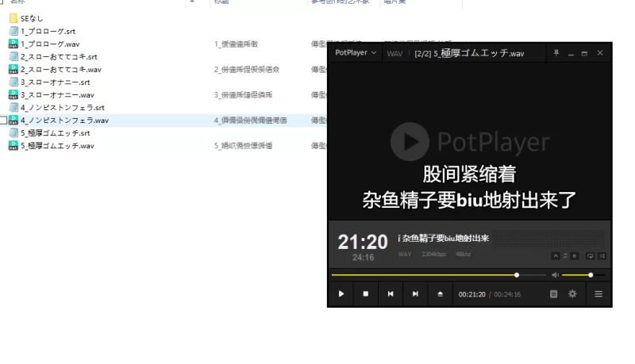Click the open file eject icon
The height and width of the screenshot is (364, 635).
441,294
